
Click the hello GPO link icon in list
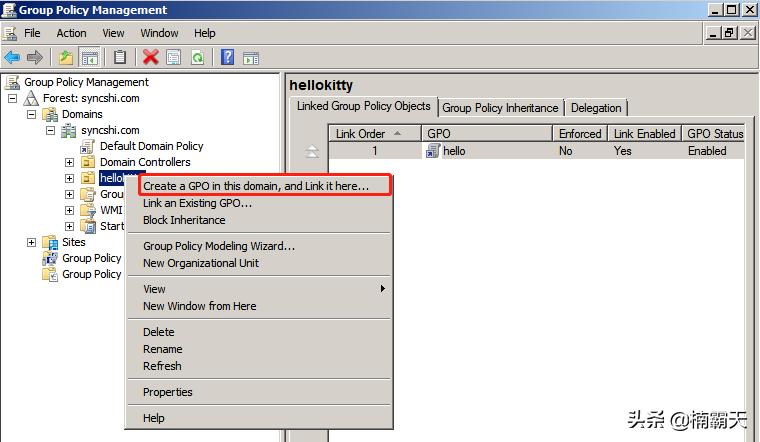[x=432, y=151]
